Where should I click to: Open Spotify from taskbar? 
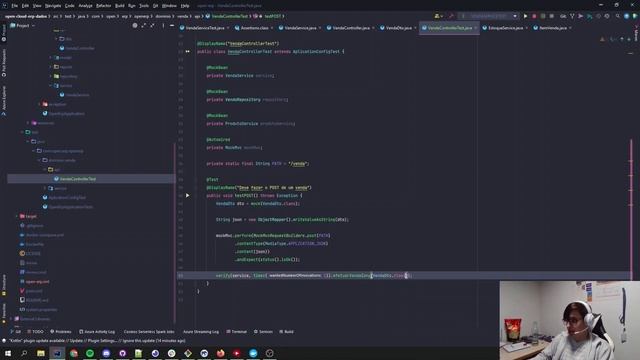pos(90,353)
